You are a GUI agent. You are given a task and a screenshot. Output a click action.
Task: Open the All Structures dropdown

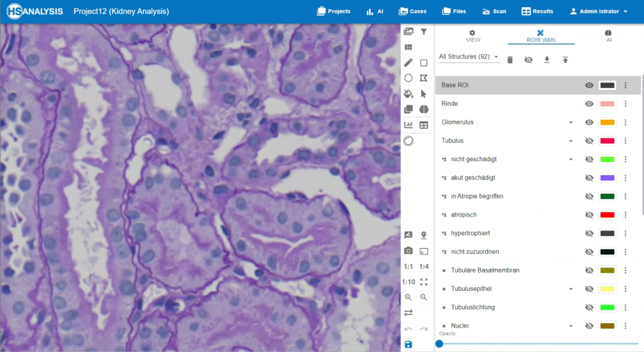point(469,57)
